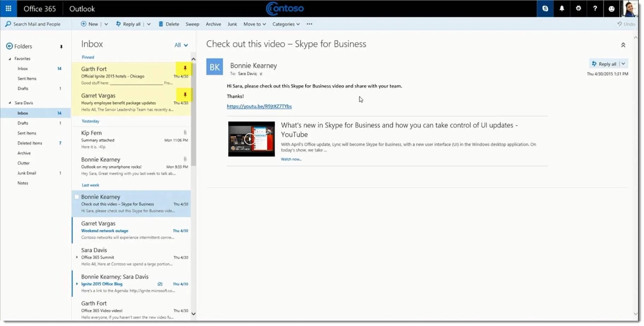The image size is (644, 326).
Task: Open the Deleted Items folder
Action: coord(30,143)
